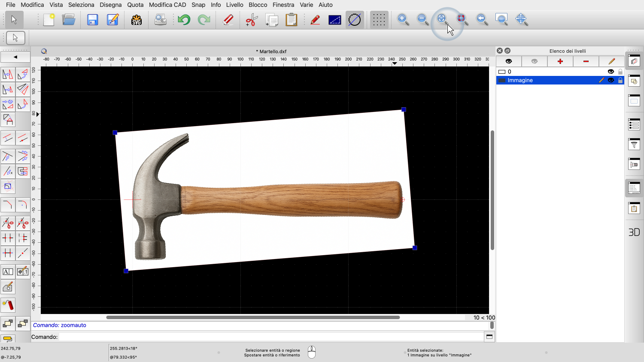Click the SVG export icon
Screen dimensions: 644x362
pyautogui.click(x=137, y=20)
